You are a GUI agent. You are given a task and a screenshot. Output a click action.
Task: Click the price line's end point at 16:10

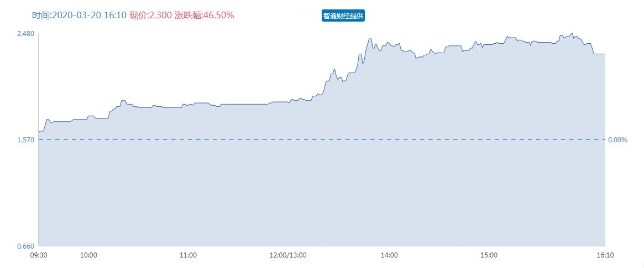pyautogui.click(x=605, y=54)
